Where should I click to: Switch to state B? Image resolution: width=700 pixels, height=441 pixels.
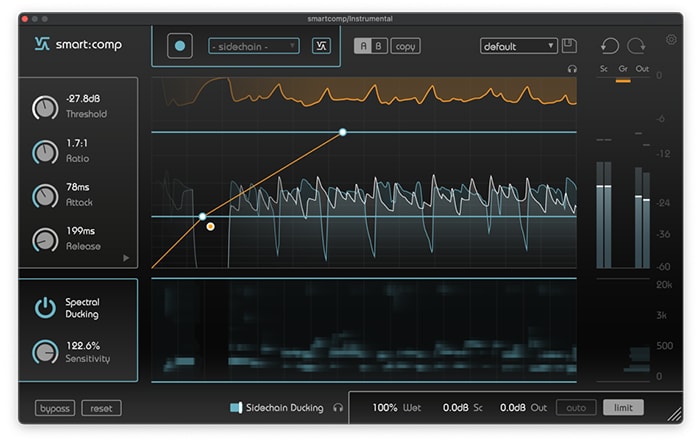tap(379, 46)
